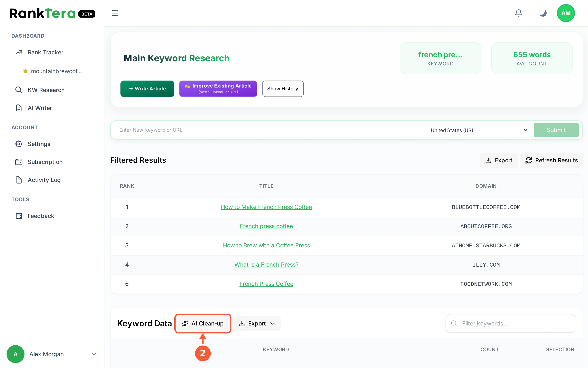Open the hamburger menu icon
Screen dimensions: 588x368
point(115,13)
